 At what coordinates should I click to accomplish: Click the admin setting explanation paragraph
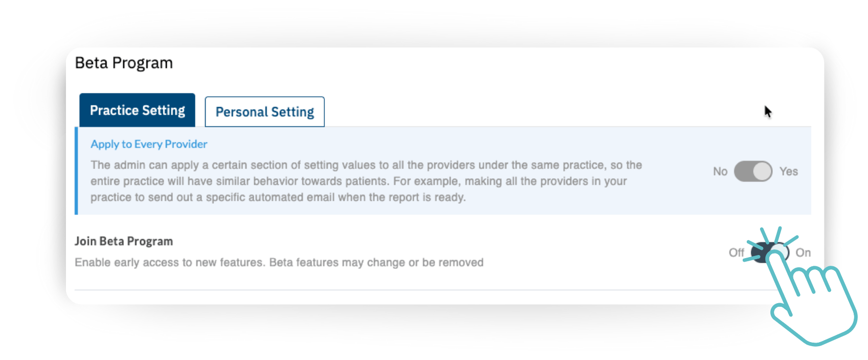coord(366,181)
